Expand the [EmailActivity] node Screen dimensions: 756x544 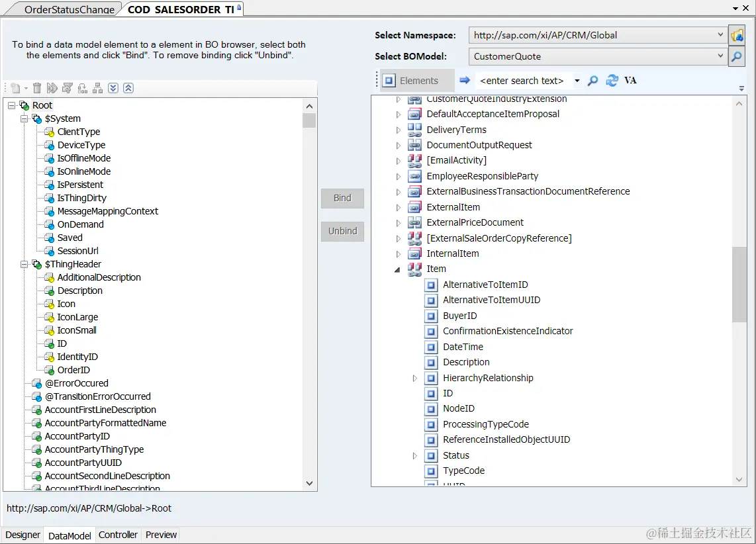point(399,161)
